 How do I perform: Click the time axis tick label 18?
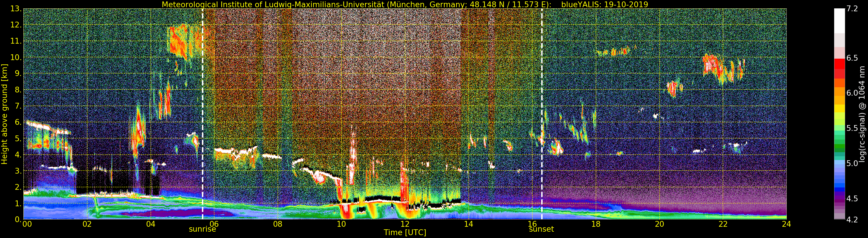(596, 224)
